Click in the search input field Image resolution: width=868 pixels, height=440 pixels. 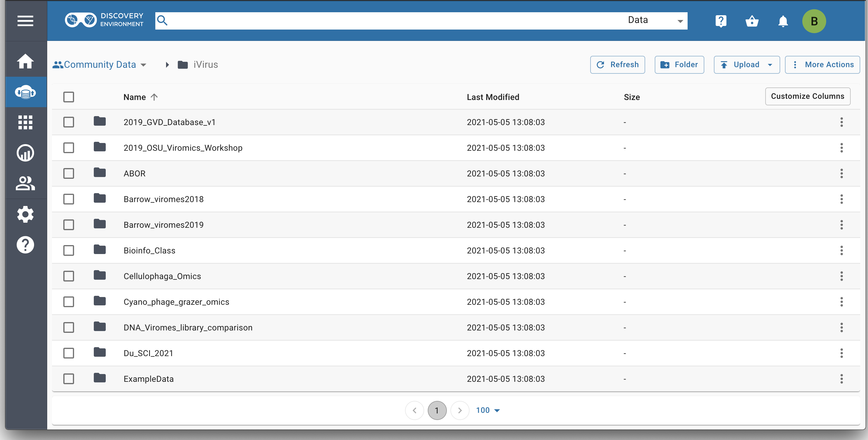coord(387,21)
